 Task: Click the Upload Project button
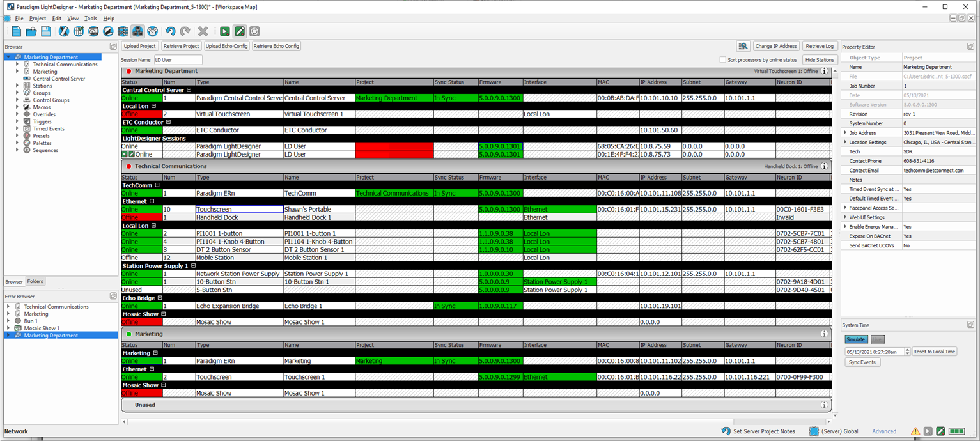[x=140, y=46]
